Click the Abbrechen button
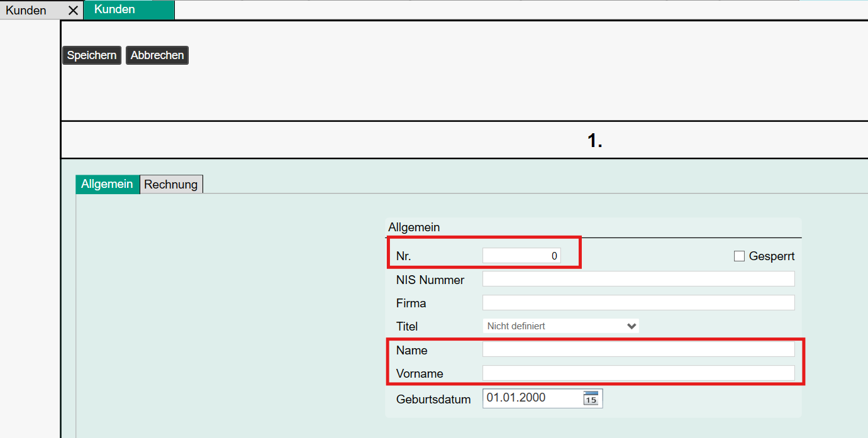The height and width of the screenshot is (438, 868). tap(157, 55)
